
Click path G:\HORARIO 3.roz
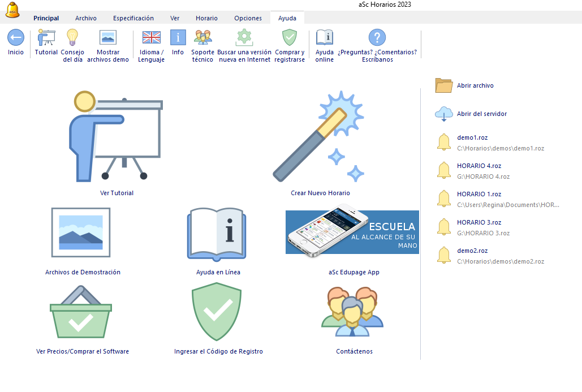(x=483, y=233)
